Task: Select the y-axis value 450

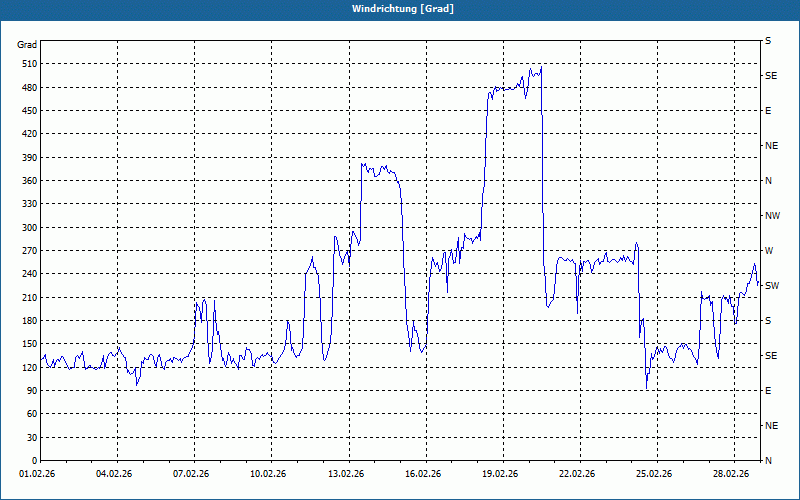Action: [30, 111]
